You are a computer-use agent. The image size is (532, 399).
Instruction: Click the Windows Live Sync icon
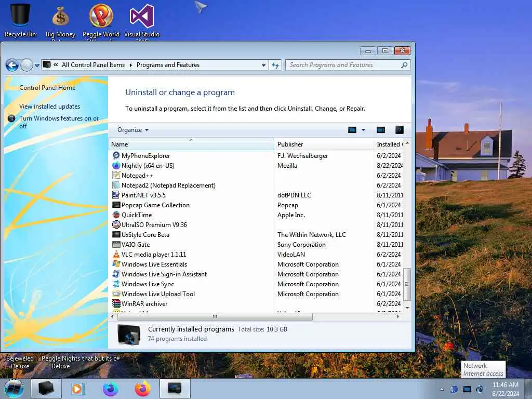click(x=116, y=284)
